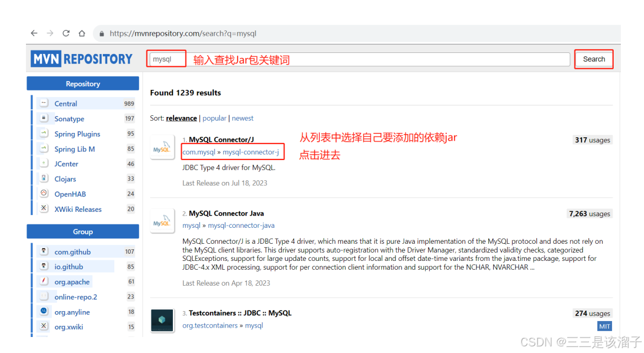
Task: Click the mysql group link in result 2
Action: coord(192,226)
